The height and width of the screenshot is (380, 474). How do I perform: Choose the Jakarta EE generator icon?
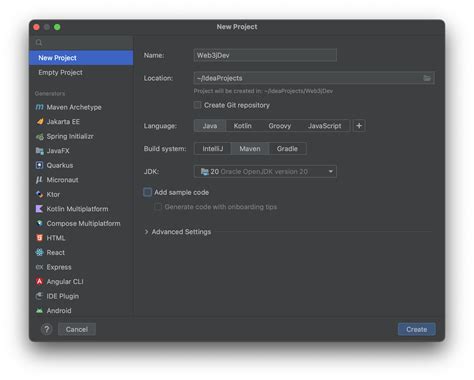(40, 121)
